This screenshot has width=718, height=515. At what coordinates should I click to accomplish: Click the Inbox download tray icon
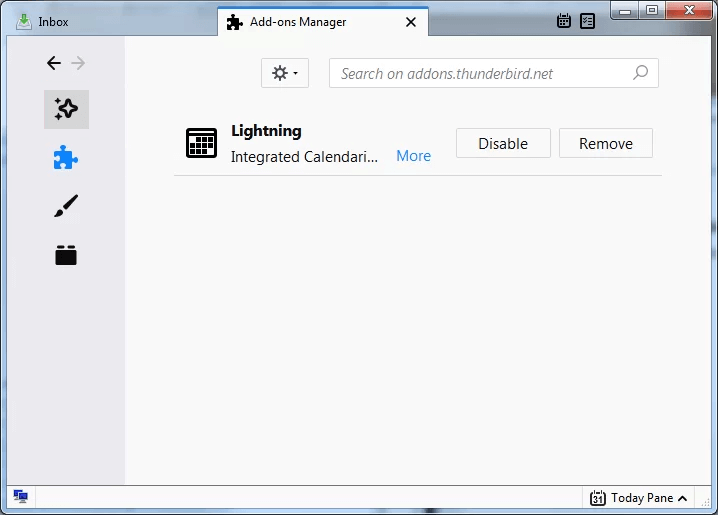point(24,22)
